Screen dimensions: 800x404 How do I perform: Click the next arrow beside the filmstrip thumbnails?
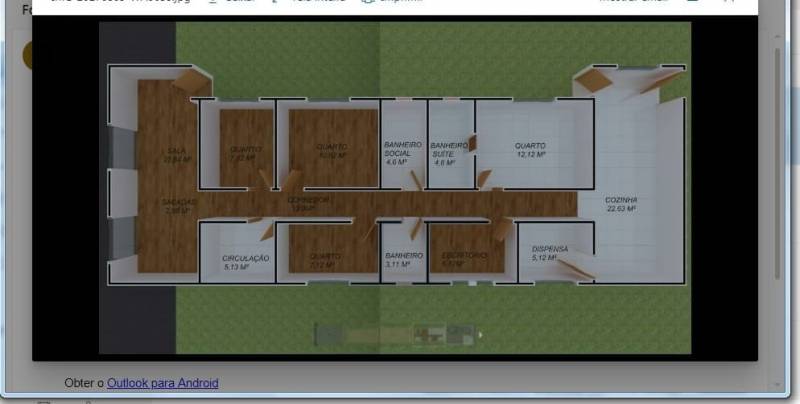(481, 335)
